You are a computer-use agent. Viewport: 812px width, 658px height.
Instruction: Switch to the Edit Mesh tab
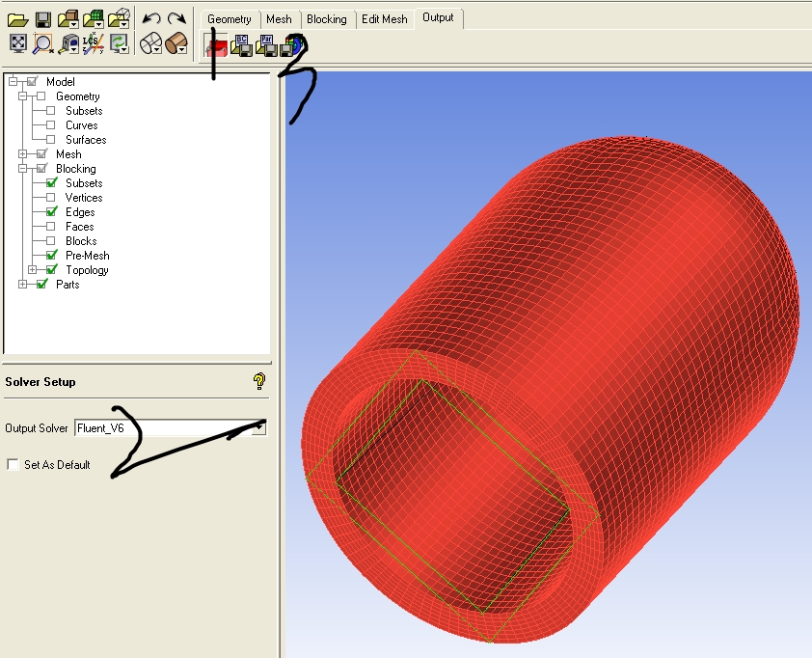384,19
